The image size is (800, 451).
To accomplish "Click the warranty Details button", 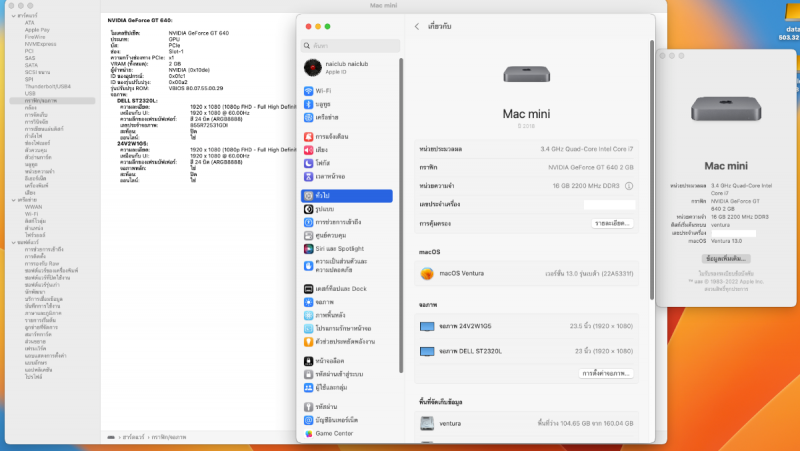I will pos(612,223).
